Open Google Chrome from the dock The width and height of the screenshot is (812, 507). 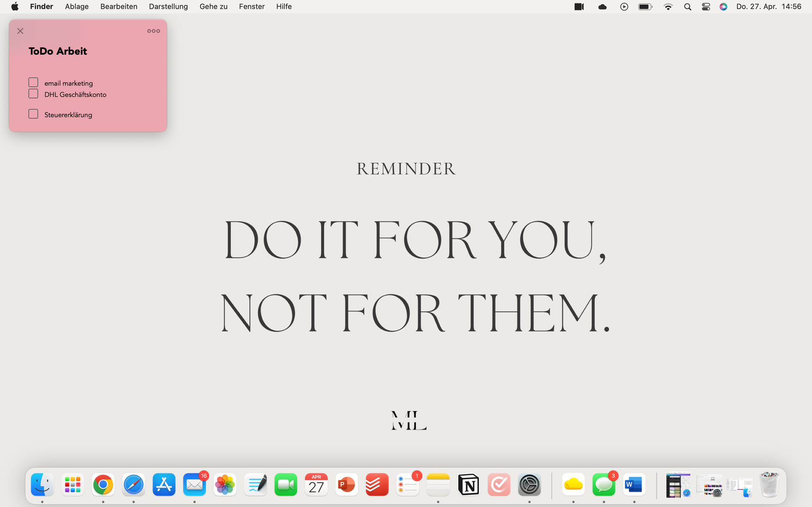(x=103, y=484)
